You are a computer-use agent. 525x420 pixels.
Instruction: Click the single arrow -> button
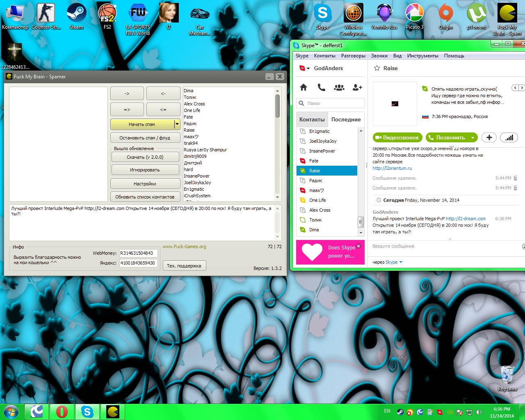point(127,94)
